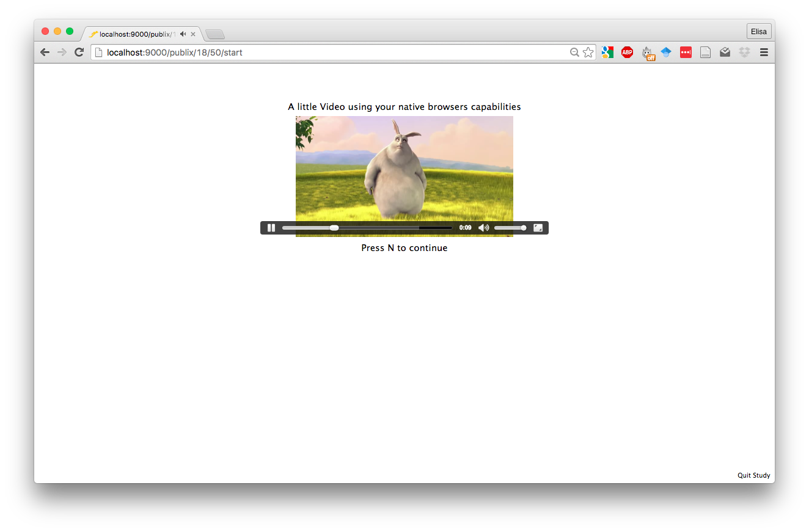Open the red LastPass extension

[686, 53]
